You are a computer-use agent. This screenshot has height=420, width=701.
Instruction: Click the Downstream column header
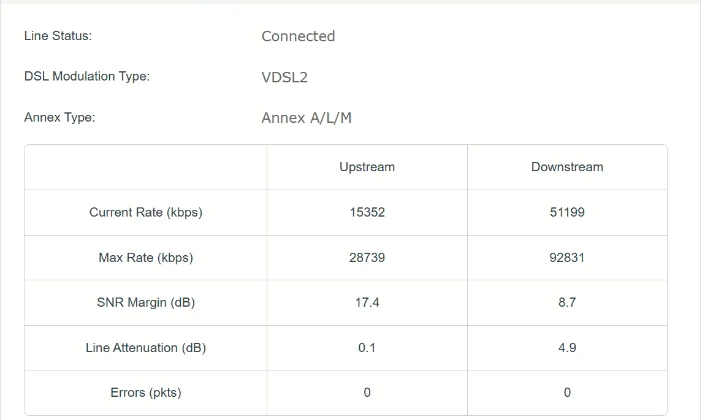[x=567, y=167]
